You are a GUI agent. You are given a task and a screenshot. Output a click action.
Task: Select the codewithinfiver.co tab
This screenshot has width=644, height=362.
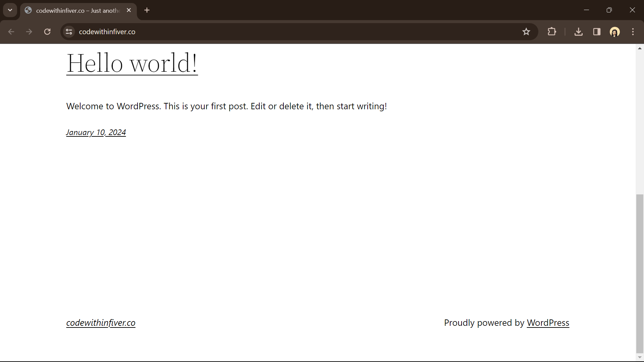(x=77, y=10)
